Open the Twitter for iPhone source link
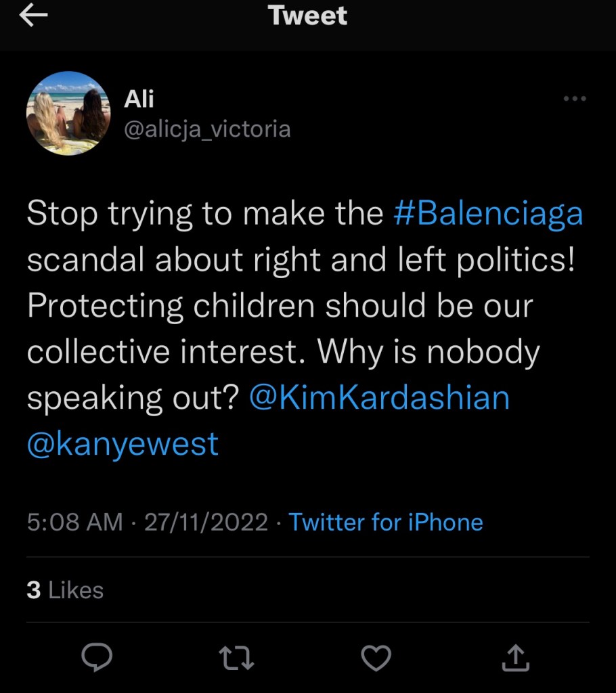The width and height of the screenshot is (616, 693). [386, 522]
